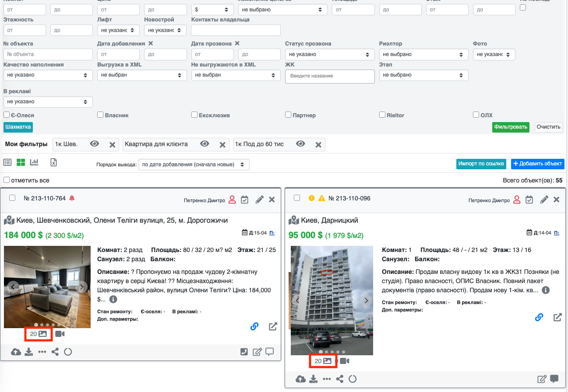The width and height of the screenshot is (568, 392).
Task: Open the 'Порядок вывода' sort dropdown
Action: (194, 164)
